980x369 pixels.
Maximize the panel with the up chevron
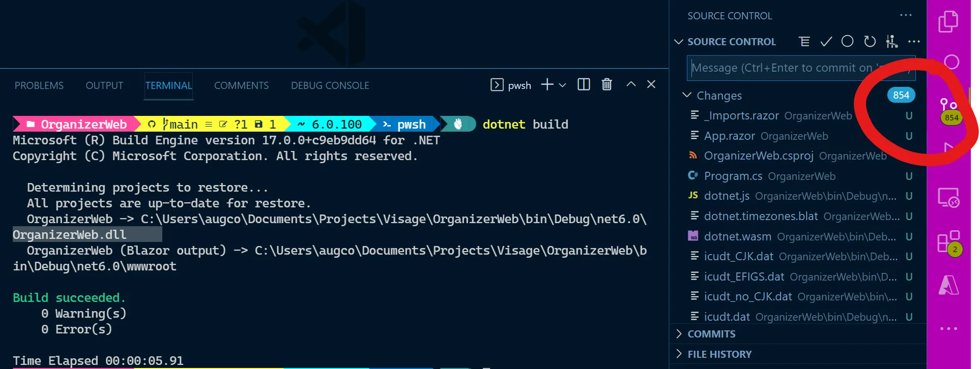pos(631,84)
